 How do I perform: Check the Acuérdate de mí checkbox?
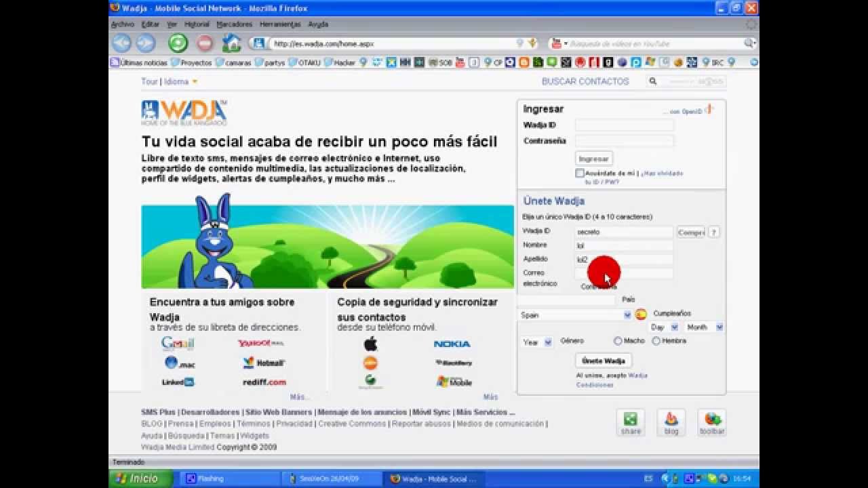pos(580,174)
